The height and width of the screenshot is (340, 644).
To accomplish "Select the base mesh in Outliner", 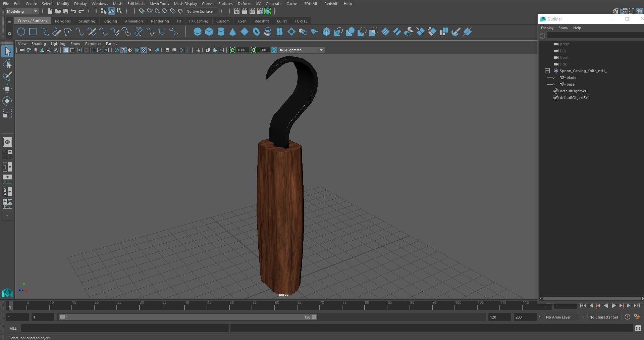I will 570,84.
